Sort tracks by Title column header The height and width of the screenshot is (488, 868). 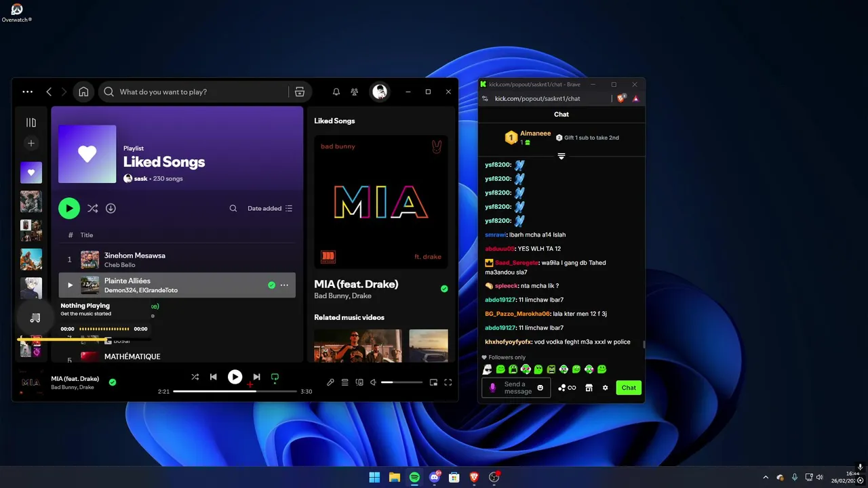87,235
